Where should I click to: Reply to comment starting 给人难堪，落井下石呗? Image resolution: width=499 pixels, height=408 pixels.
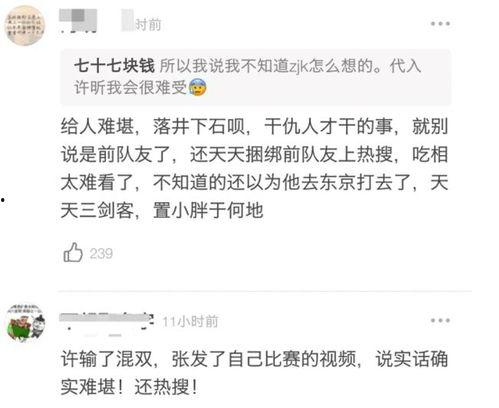coord(254,169)
